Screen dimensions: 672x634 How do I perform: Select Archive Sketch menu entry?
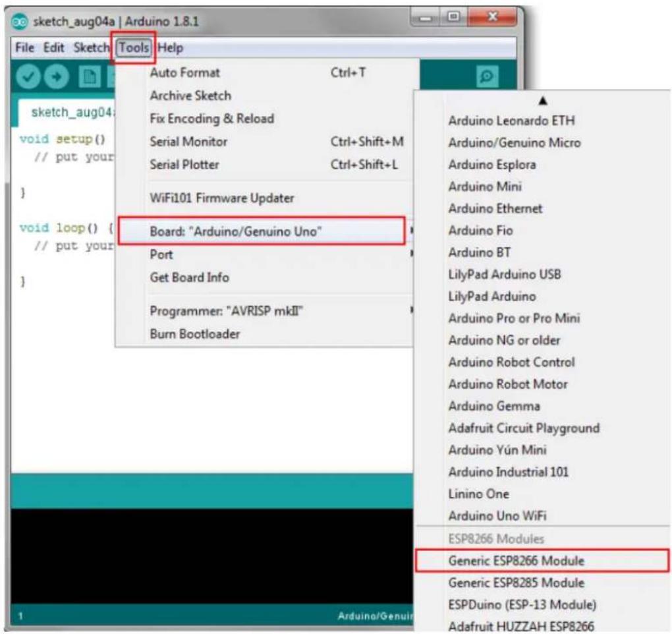(x=267, y=96)
